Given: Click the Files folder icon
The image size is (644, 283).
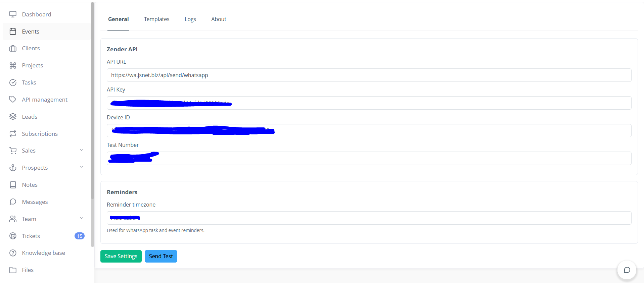Looking at the screenshot, I should [13, 270].
